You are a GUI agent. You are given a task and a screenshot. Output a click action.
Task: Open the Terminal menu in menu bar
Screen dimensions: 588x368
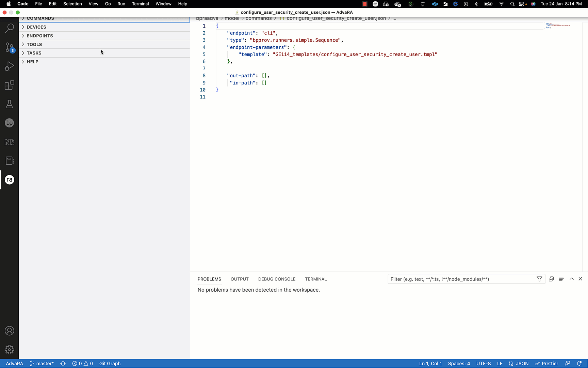coord(140,4)
